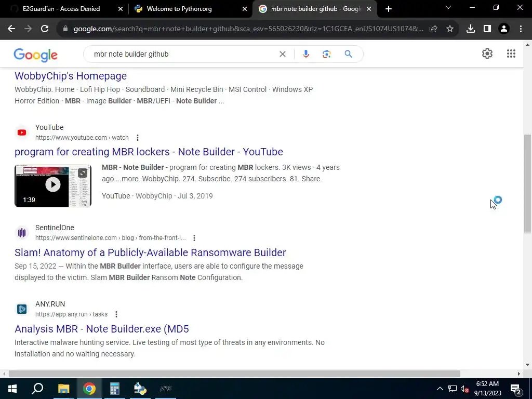Viewport: 532px width, 399px height.
Task: Select the mbr note builder github tab
Action: point(316,9)
